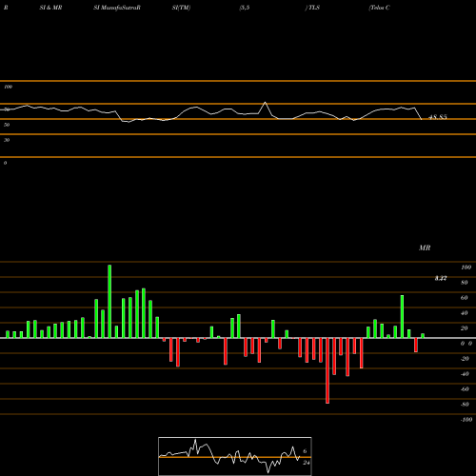
Task: Click the RSI line peak spike
Action: pos(266,103)
